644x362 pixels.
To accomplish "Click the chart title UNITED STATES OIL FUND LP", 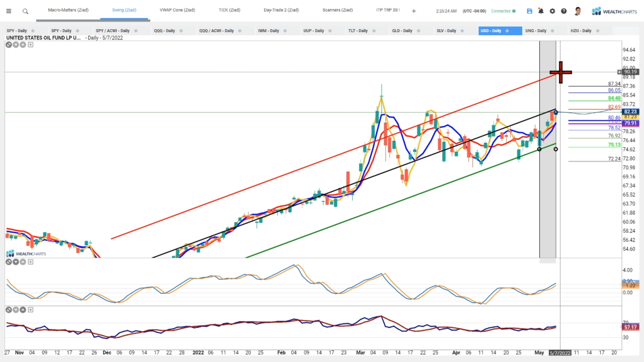I will pyautogui.click(x=44, y=38).
